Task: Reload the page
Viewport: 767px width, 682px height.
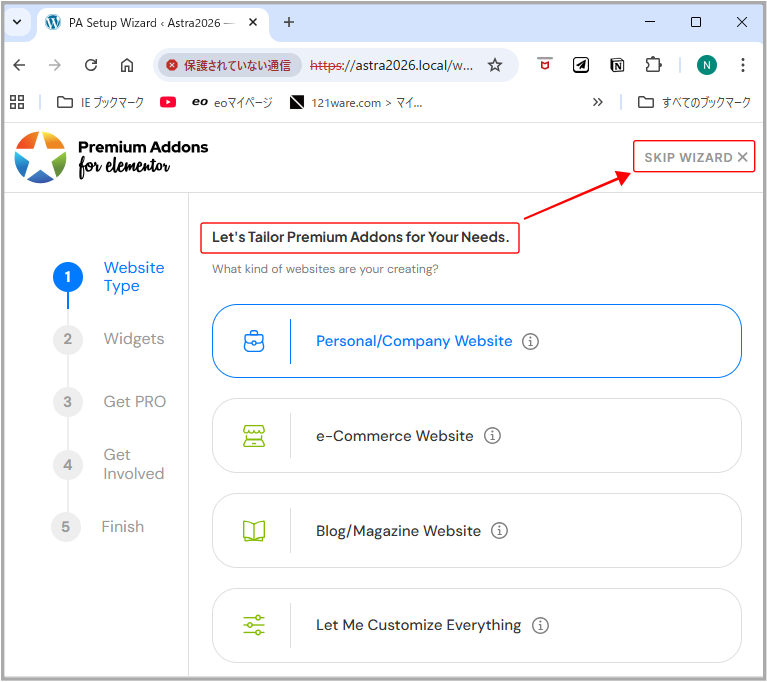Action: click(x=91, y=65)
